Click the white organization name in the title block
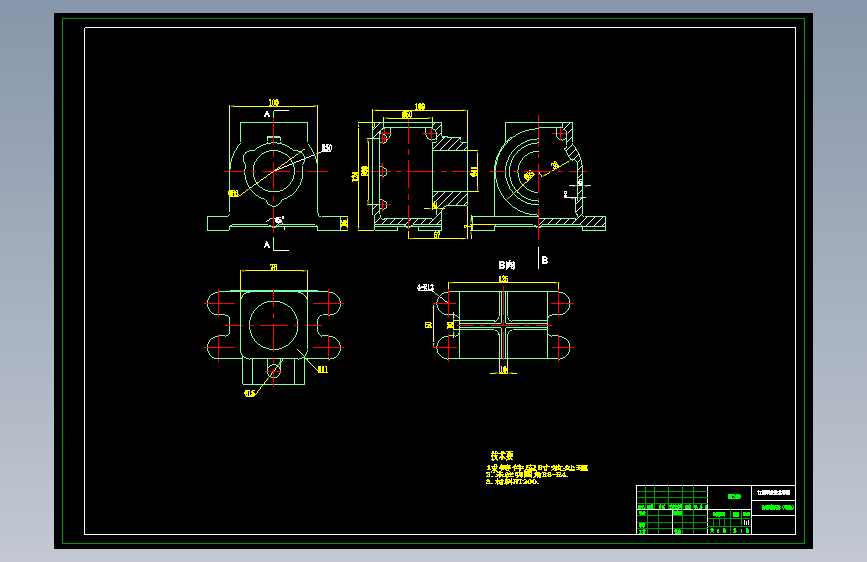The width and height of the screenshot is (867, 562). coord(774,492)
